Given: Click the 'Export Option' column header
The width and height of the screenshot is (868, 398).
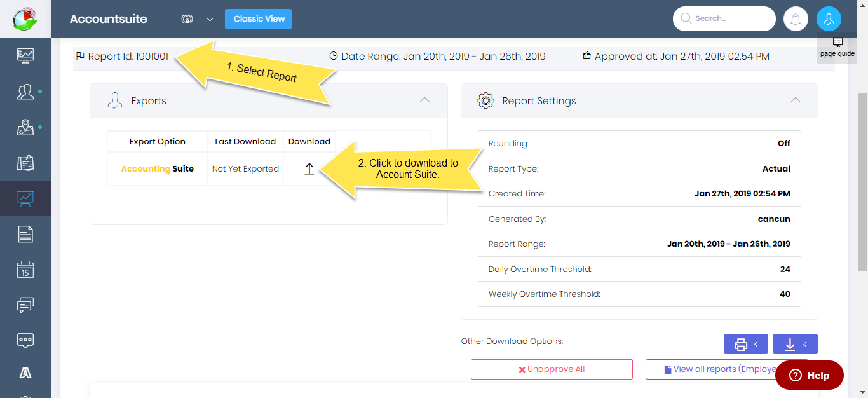Looking at the screenshot, I should pos(158,142).
